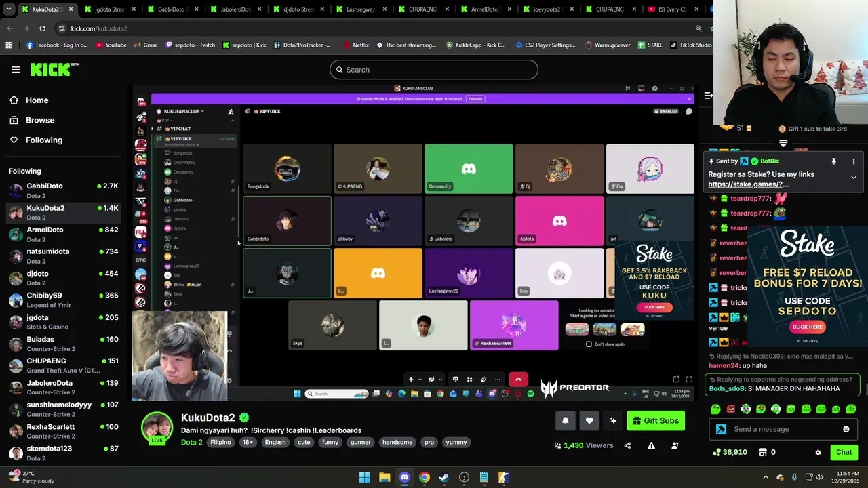Open the stake.games link in pinned message

click(749, 184)
